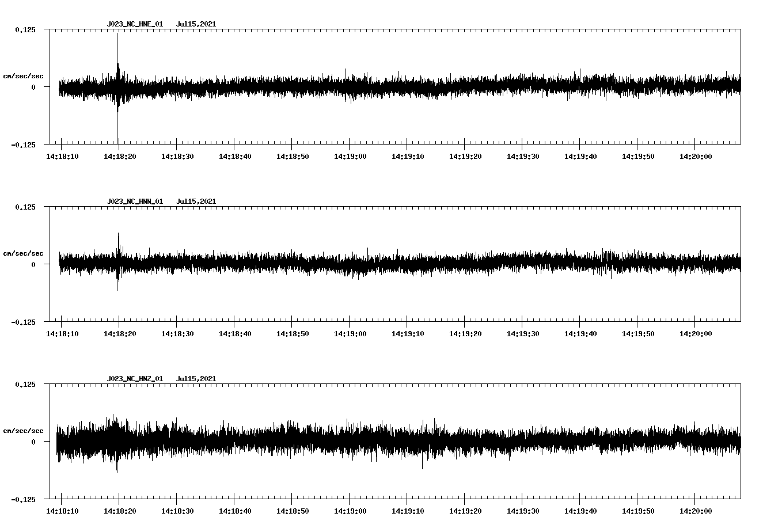Click the cm/sec/sec unit label on HNE plot

(x=24, y=76)
